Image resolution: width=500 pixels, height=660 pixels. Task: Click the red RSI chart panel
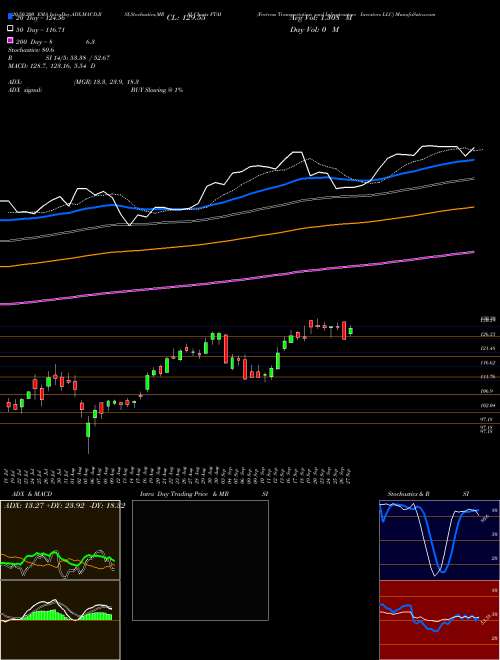click(439, 620)
